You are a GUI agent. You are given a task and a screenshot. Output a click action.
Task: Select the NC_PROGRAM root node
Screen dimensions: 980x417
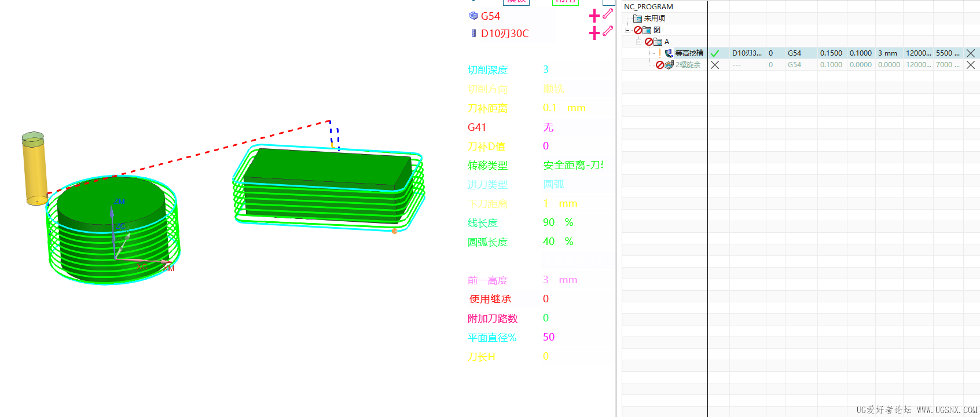[x=648, y=7]
